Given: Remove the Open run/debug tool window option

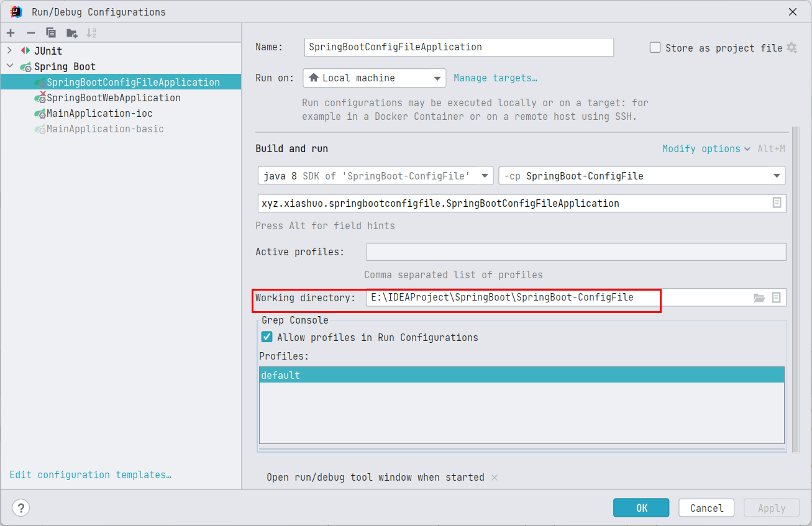Looking at the screenshot, I should (495, 478).
